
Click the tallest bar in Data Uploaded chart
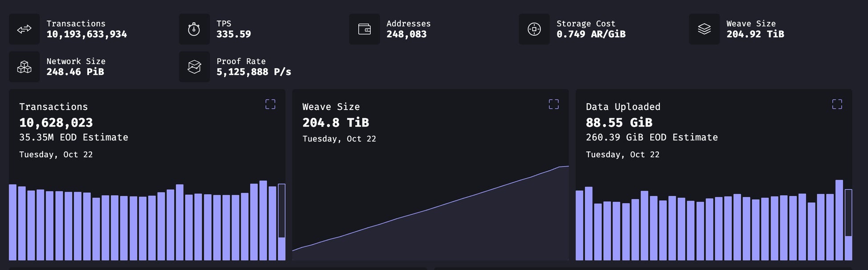coord(839,220)
